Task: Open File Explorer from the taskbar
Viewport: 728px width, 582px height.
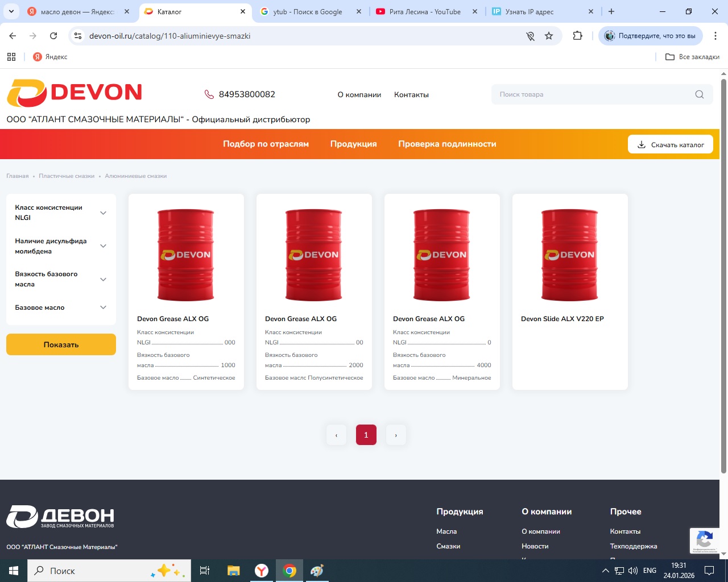Action: click(x=233, y=571)
